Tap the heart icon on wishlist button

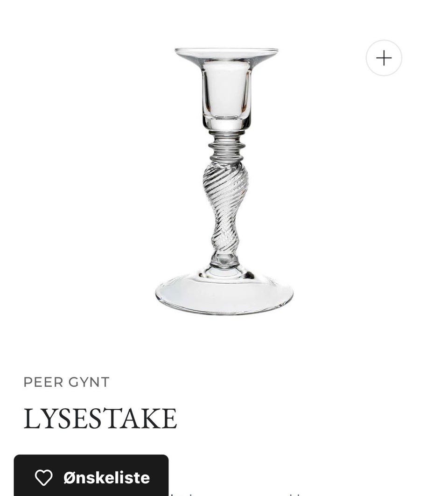tap(43, 477)
